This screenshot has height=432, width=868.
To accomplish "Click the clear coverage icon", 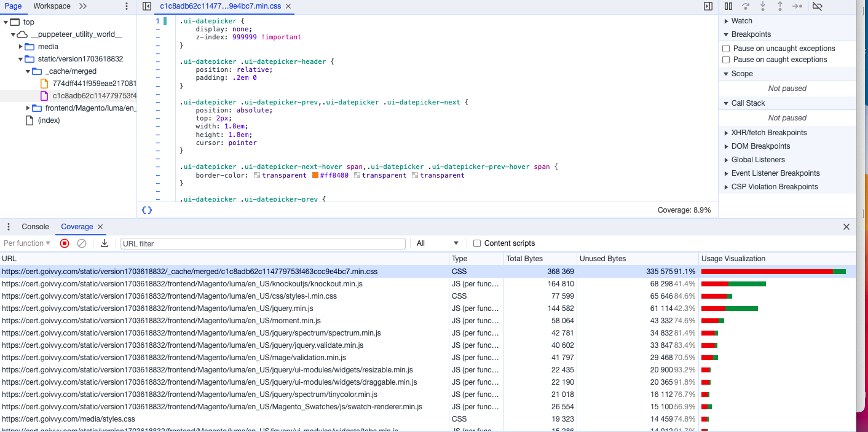I will (82, 243).
